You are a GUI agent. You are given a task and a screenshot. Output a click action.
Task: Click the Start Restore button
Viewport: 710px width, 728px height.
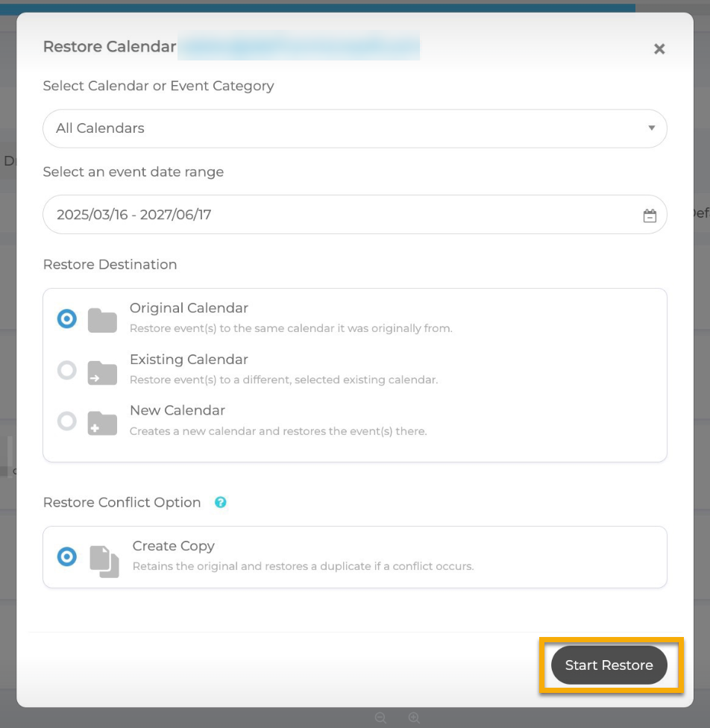click(x=609, y=665)
